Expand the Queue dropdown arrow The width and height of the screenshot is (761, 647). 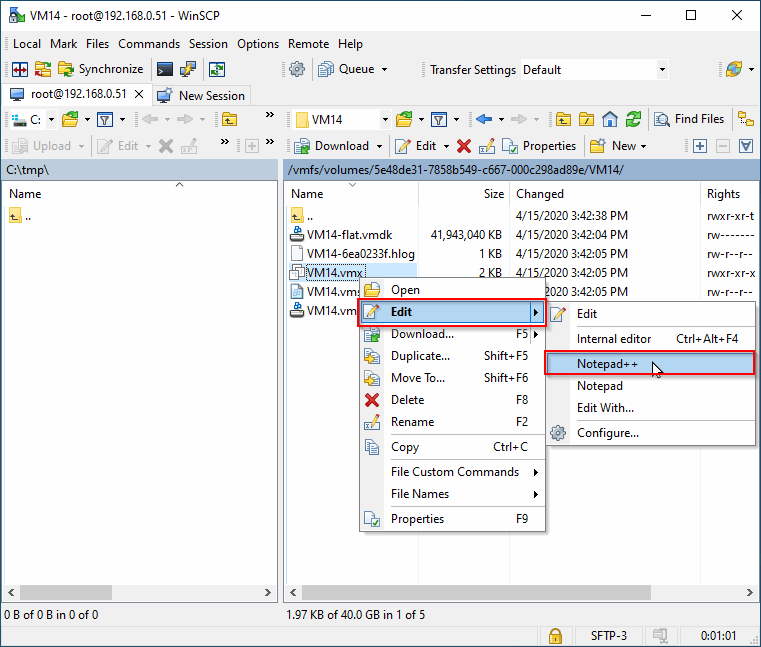click(384, 69)
